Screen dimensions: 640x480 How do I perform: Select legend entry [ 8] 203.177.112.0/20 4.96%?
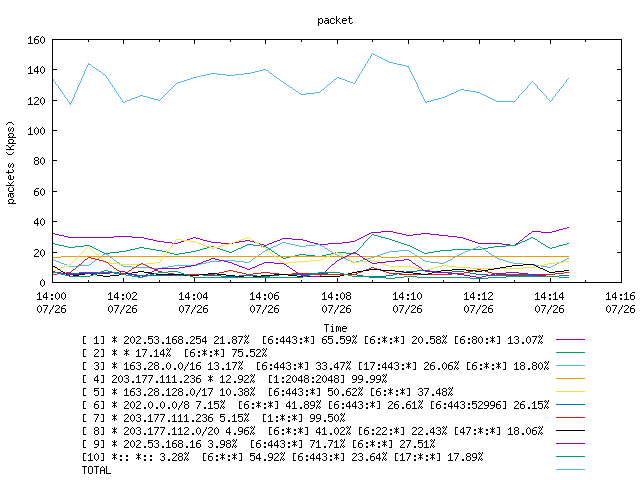(x=312, y=431)
